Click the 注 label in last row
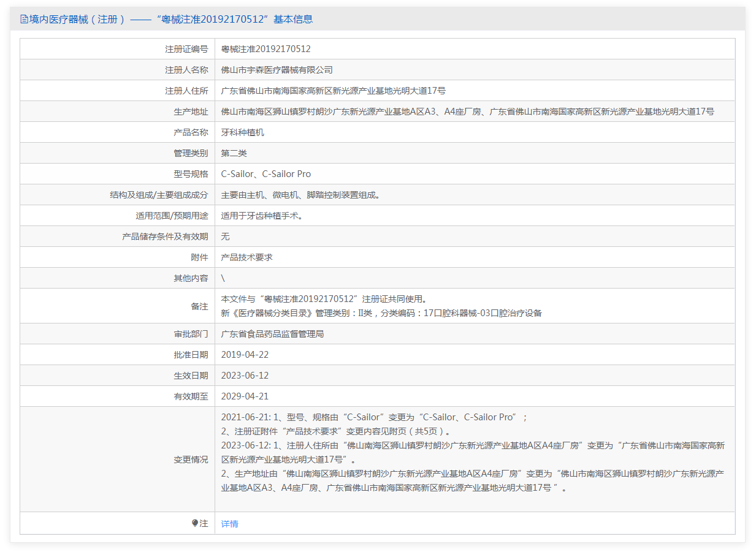 coord(204,524)
